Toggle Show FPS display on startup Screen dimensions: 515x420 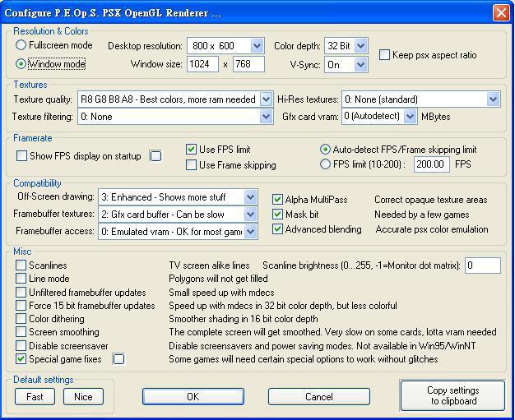point(21,155)
